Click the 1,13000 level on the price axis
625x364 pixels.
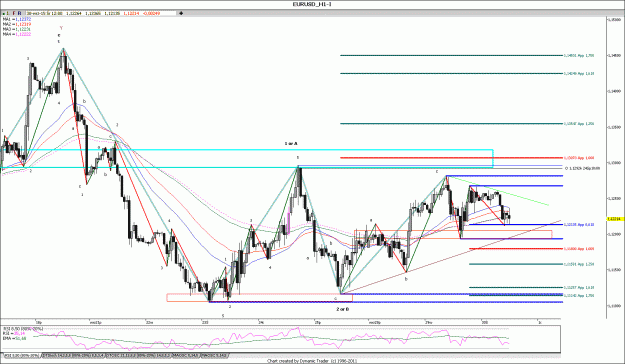[614, 163]
